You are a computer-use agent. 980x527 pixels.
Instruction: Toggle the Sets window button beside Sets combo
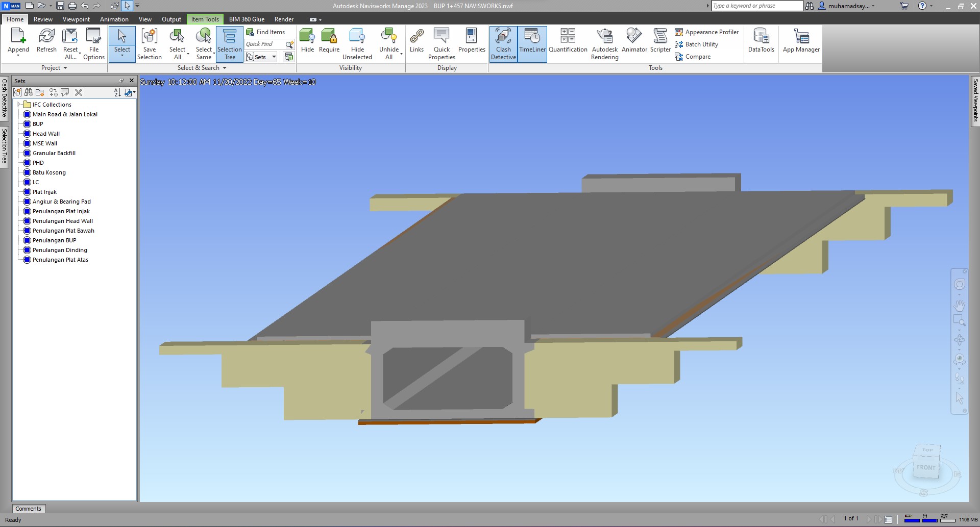click(289, 57)
